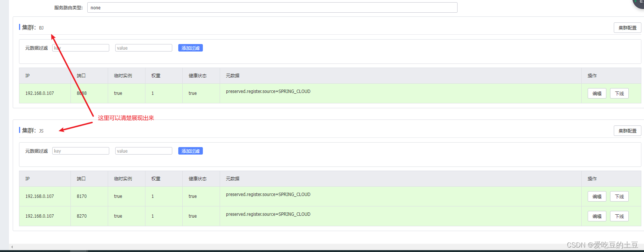Open 集群配置 for cluster JS
644x252 pixels.
628,131
